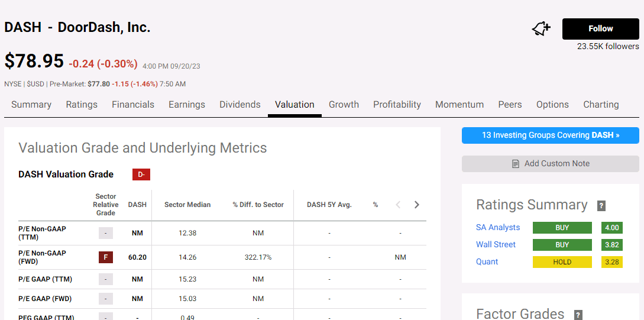Image resolution: width=644 pixels, height=320 pixels.
Task: Click the Factor Grades help question icon
Action: pyautogui.click(x=578, y=315)
